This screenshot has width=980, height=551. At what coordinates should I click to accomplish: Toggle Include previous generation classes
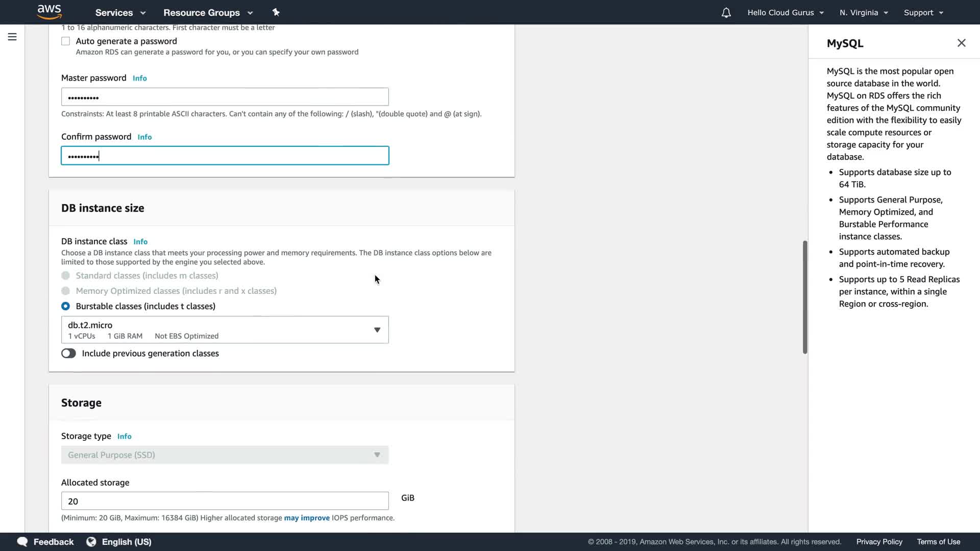click(x=68, y=353)
